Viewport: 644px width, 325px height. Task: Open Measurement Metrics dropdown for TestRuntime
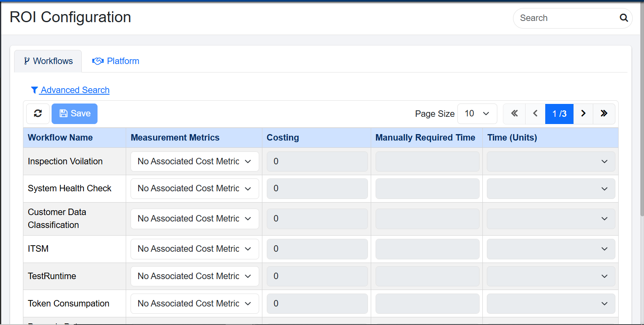click(x=194, y=276)
